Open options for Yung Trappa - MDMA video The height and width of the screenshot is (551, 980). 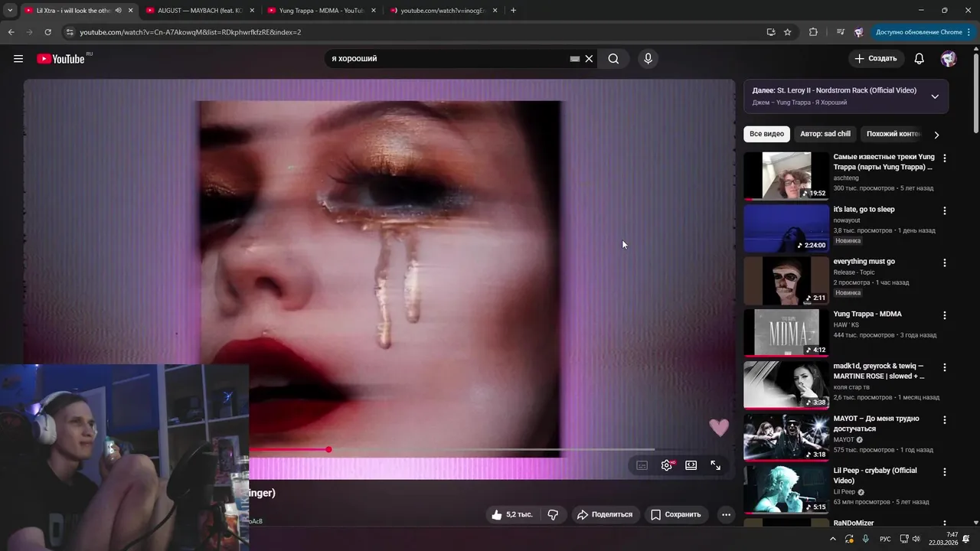944,315
